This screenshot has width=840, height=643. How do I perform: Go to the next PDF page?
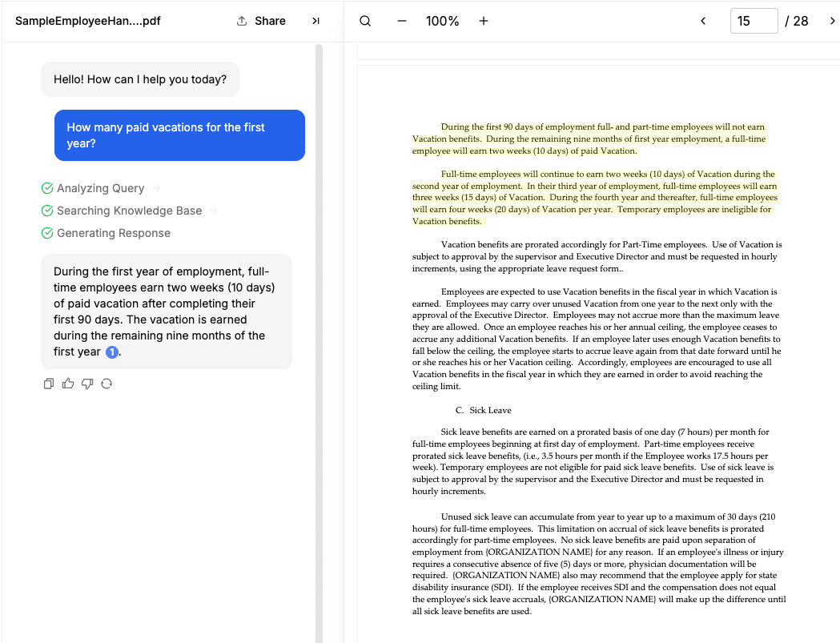point(831,21)
